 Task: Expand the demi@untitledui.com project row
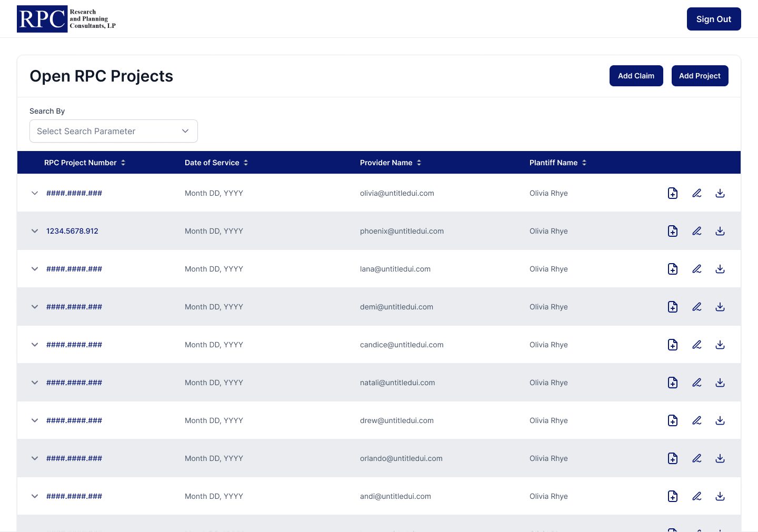(x=35, y=307)
